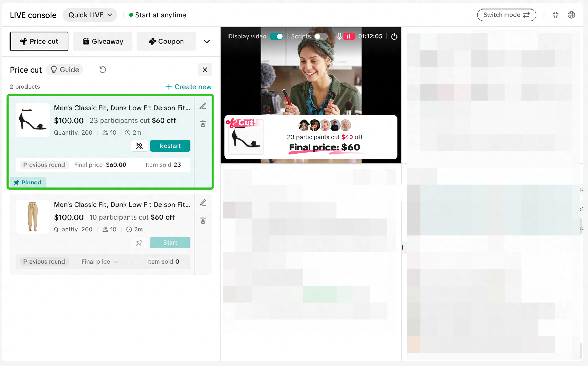Open the Quick LIVE mode dropdown
The image size is (588, 366).
pos(90,15)
